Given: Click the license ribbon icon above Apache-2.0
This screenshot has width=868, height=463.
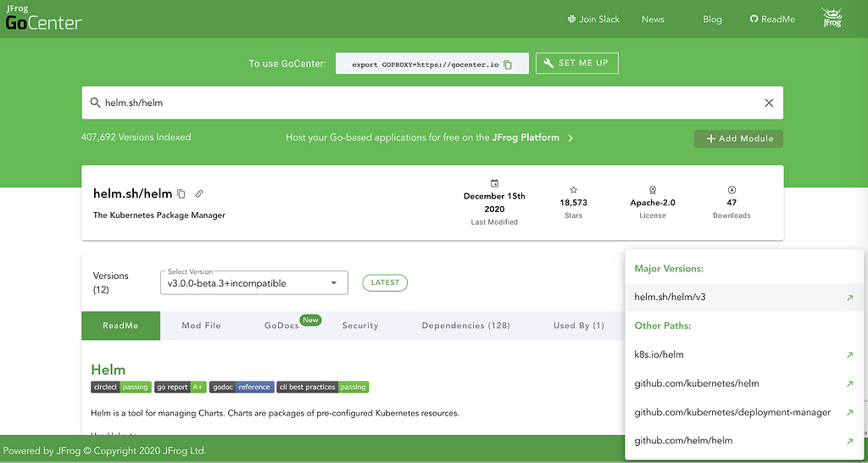Looking at the screenshot, I should click(x=653, y=189).
